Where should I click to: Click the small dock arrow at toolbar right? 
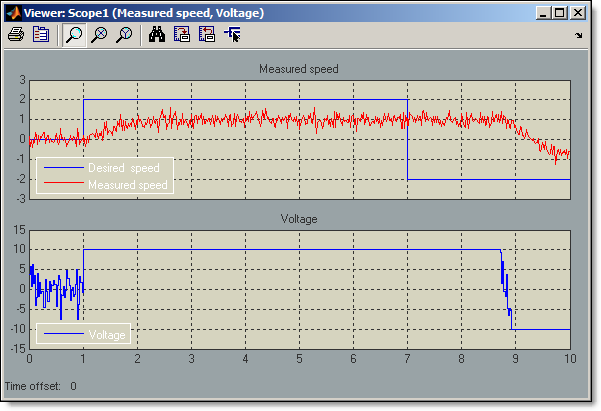pos(579,35)
